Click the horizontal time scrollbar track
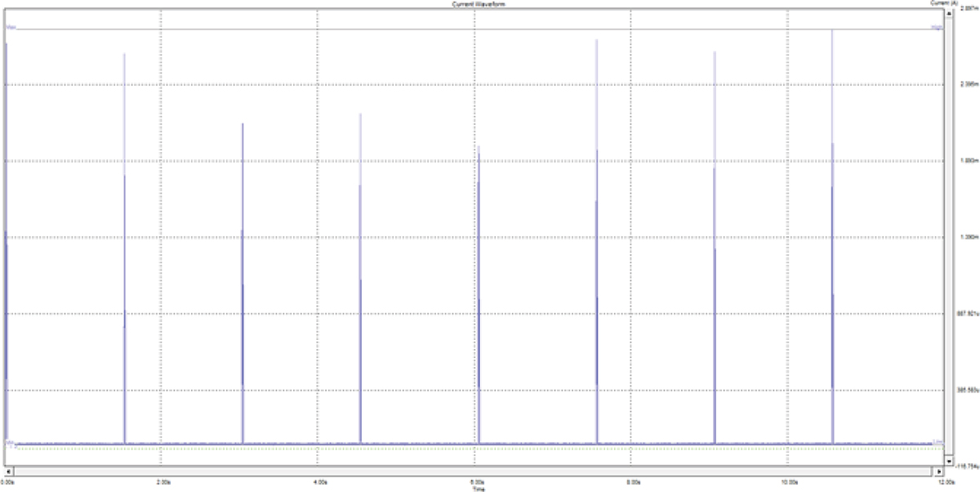Image resolution: width=980 pixels, height=492 pixels. pos(474,472)
